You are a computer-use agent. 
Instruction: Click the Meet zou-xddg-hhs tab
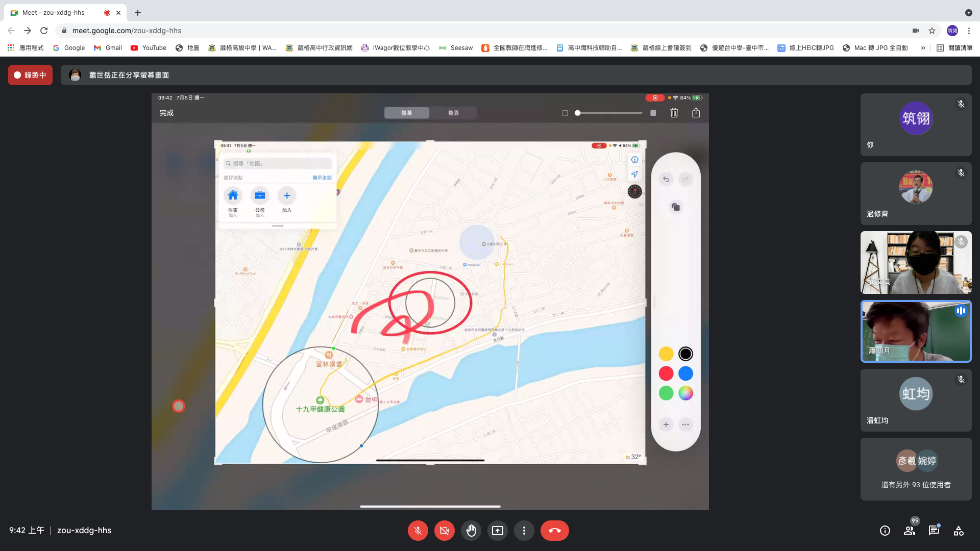[54, 13]
